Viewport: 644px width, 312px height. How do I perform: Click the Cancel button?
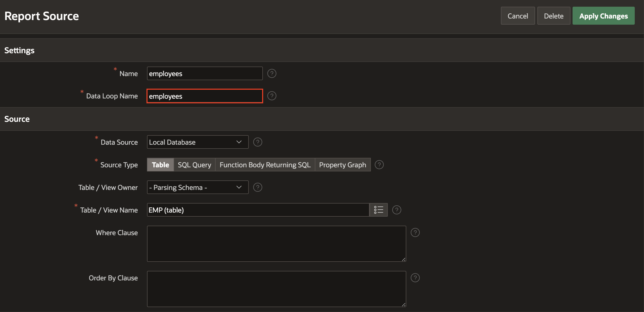click(518, 16)
